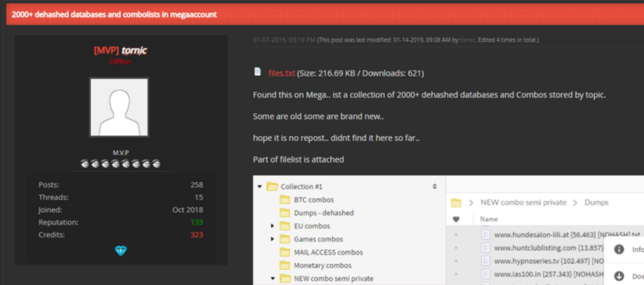Select the MAIL ACCESS combos folder
644x285 pixels.
click(328, 252)
